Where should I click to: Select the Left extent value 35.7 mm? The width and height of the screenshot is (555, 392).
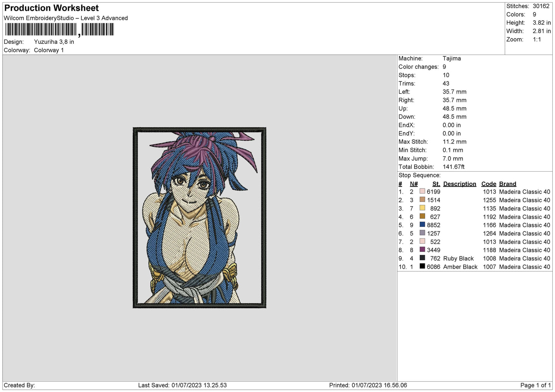(x=454, y=92)
